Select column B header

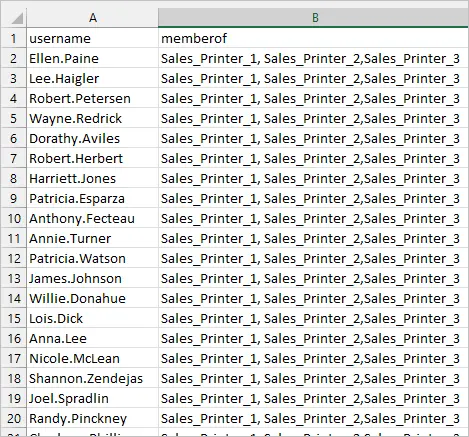click(x=313, y=18)
